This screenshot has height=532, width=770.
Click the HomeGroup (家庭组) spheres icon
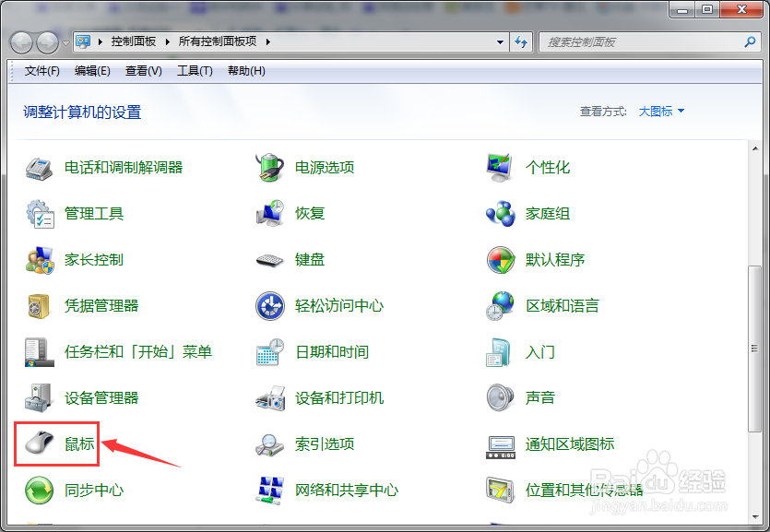click(500, 214)
